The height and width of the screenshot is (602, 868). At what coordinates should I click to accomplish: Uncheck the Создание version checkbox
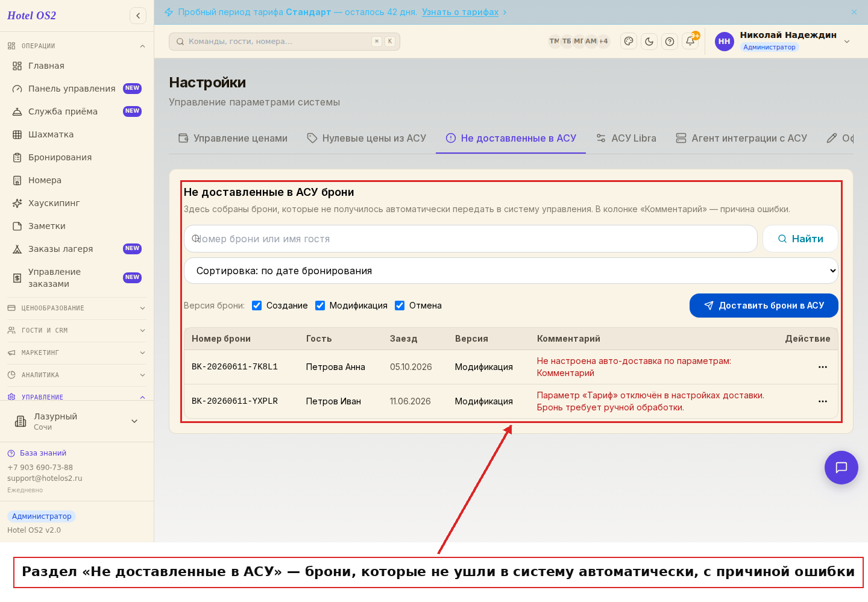[x=257, y=306]
